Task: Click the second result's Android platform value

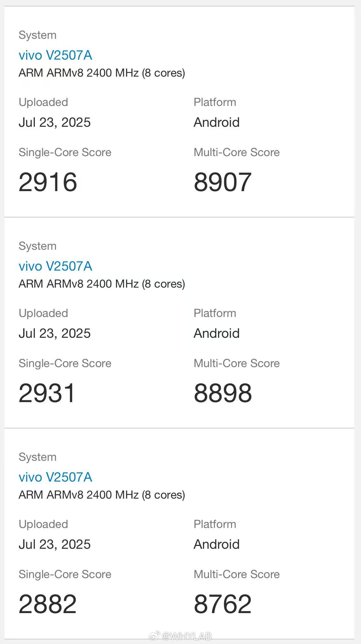Action: (x=217, y=333)
